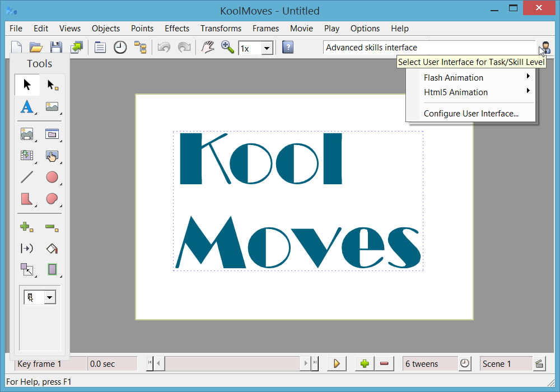This screenshot has height=392, width=560.
Task: Open the Play menu
Action: [x=332, y=29]
